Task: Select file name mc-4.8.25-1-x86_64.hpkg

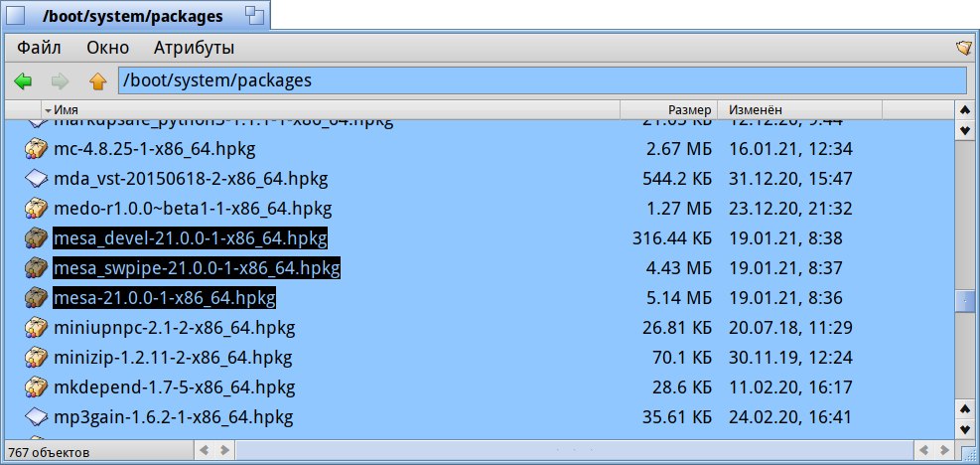Action: [x=154, y=149]
